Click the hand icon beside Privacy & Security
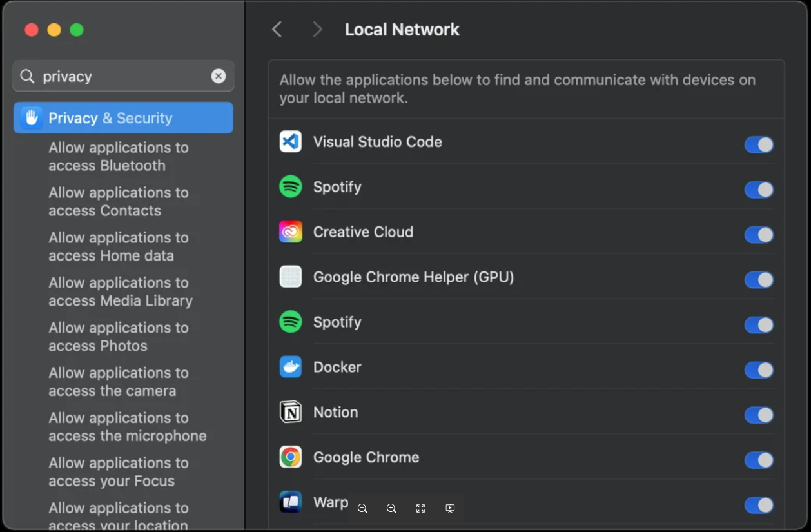This screenshot has width=811, height=532. (x=31, y=118)
